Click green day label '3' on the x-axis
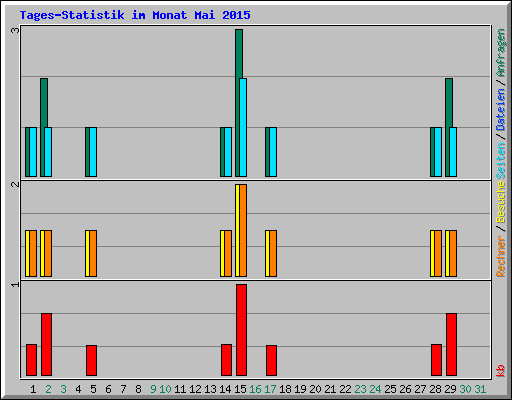This screenshot has height=400, width=512. pyautogui.click(x=63, y=389)
